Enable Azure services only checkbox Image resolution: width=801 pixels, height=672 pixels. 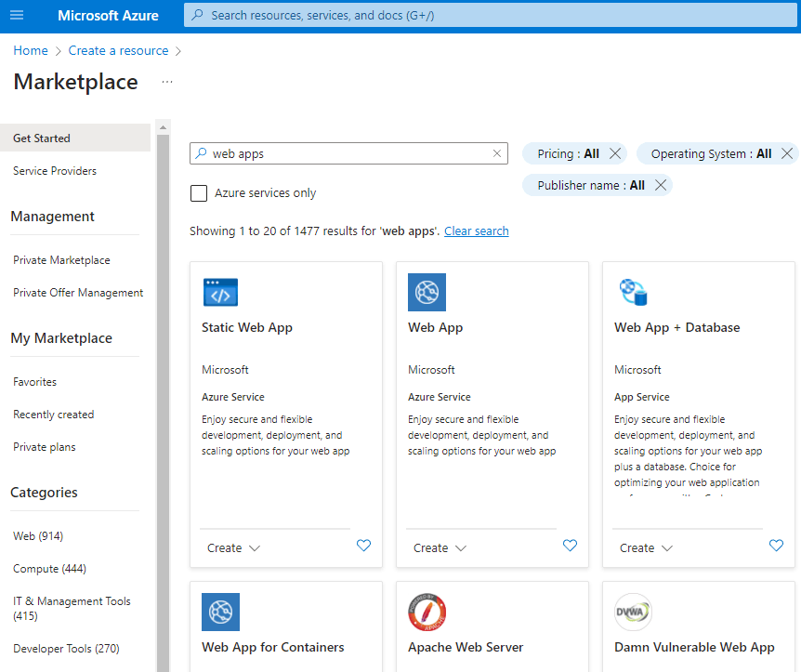point(199,193)
